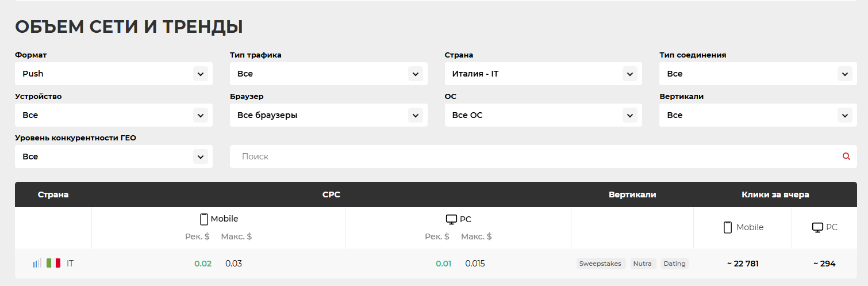The height and width of the screenshot is (286, 868).
Task: Click the PC monitor icon under Клики за вчера
Action: pos(817,227)
